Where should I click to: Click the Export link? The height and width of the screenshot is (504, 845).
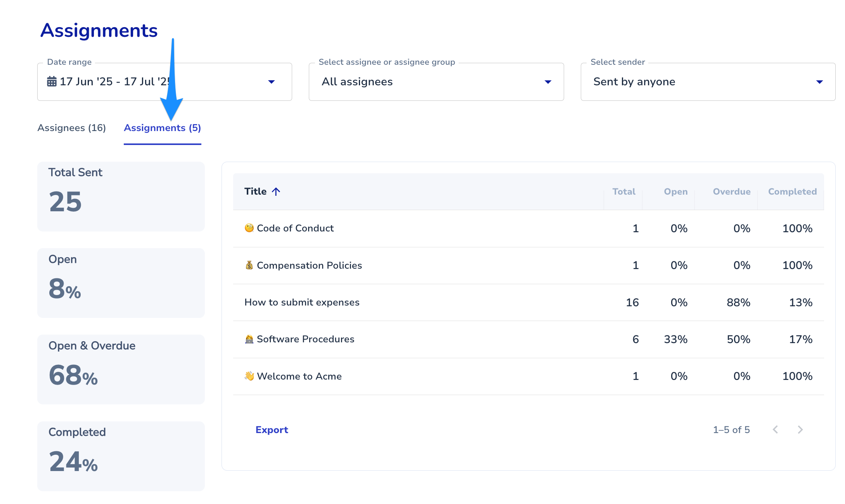(272, 430)
